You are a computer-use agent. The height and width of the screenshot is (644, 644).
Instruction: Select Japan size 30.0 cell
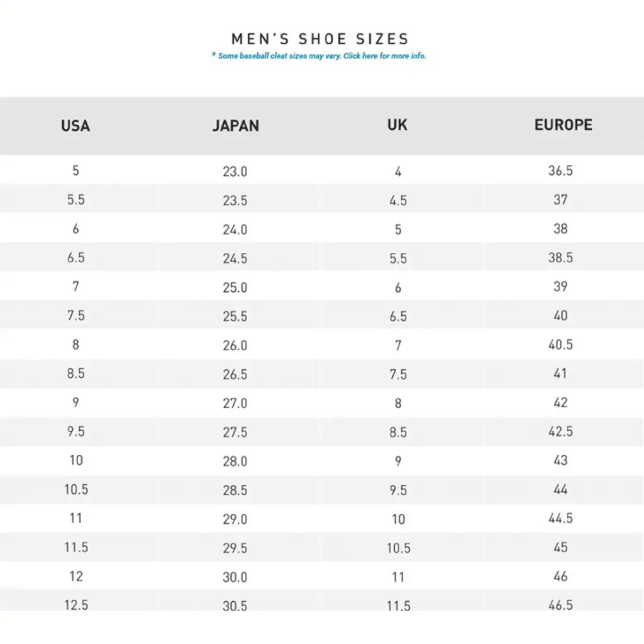click(x=235, y=577)
